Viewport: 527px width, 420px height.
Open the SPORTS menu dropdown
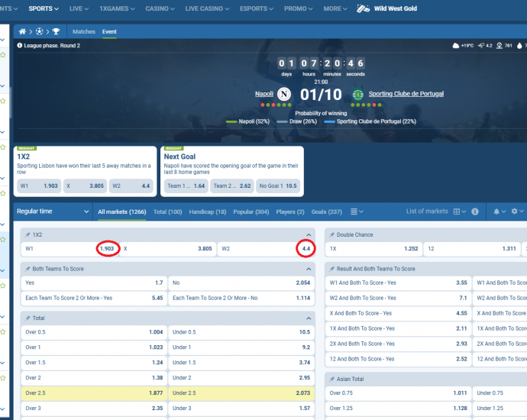point(44,8)
